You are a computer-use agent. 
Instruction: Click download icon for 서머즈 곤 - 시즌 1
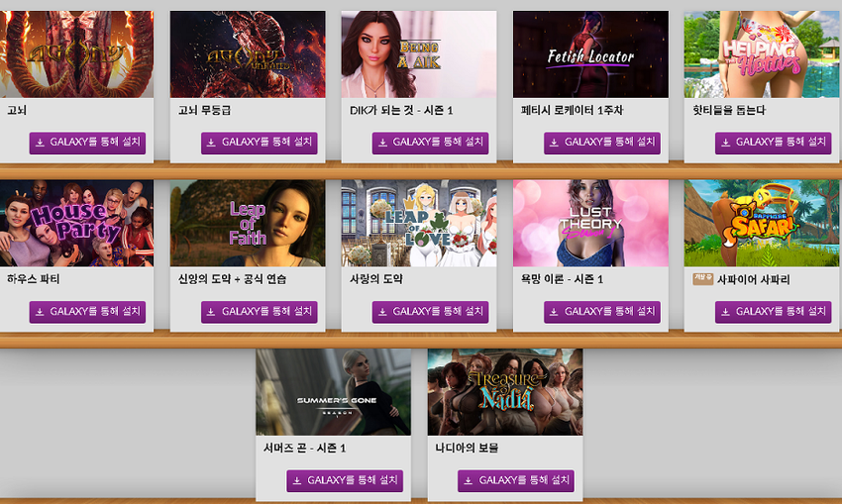(x=296, y=481)
